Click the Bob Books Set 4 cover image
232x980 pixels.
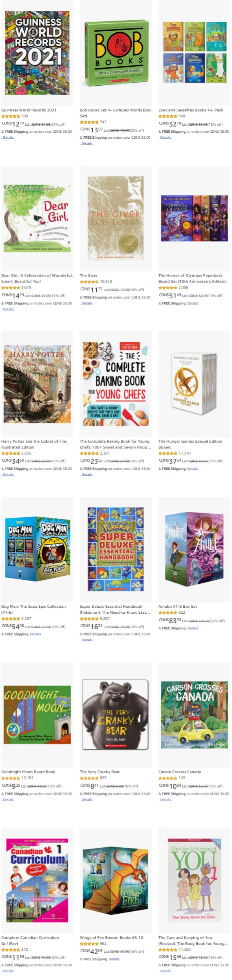(x=116, y=53)
